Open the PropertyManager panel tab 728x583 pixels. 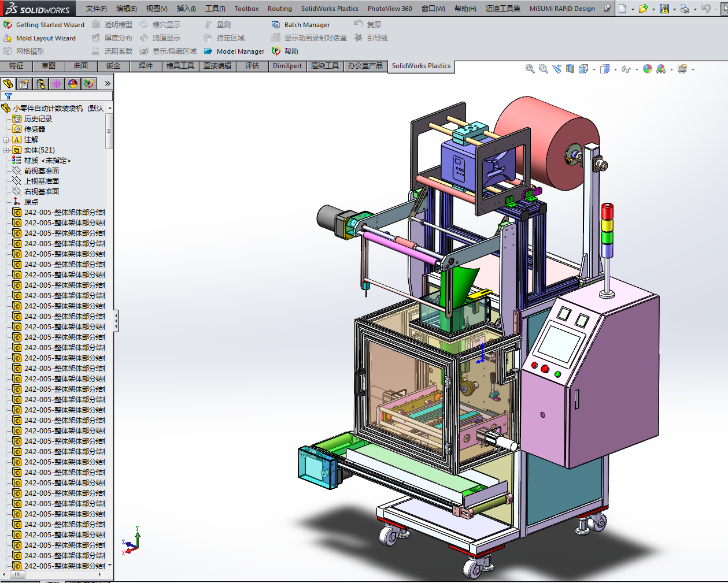tap(24, 84)
